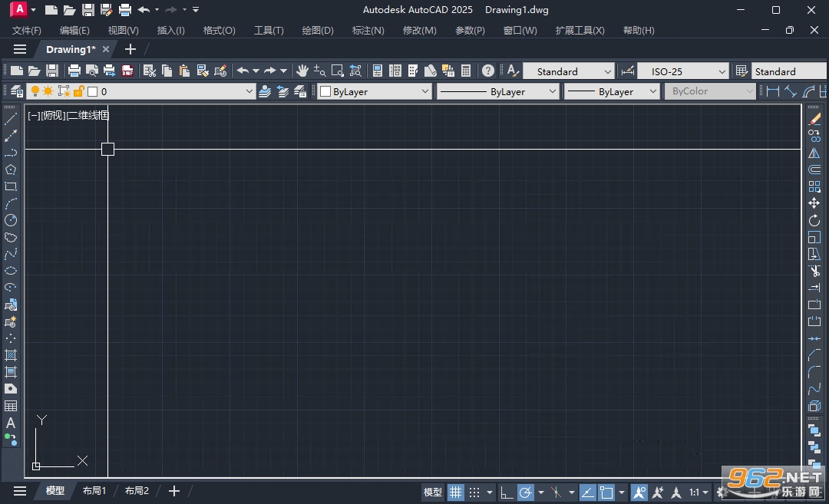The width and height of the screenshot is (829, 504).
Task: Select the Rectangle drawing tool
Action: 11,186
